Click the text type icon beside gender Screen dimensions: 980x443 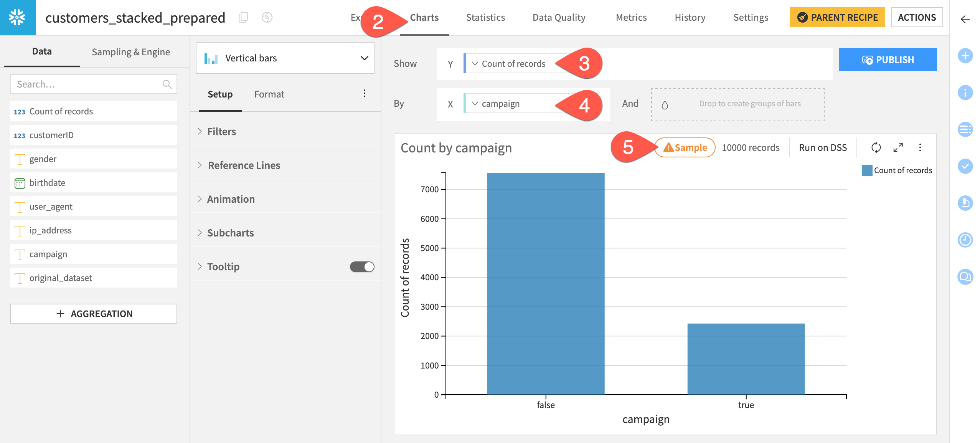(20, 159)
